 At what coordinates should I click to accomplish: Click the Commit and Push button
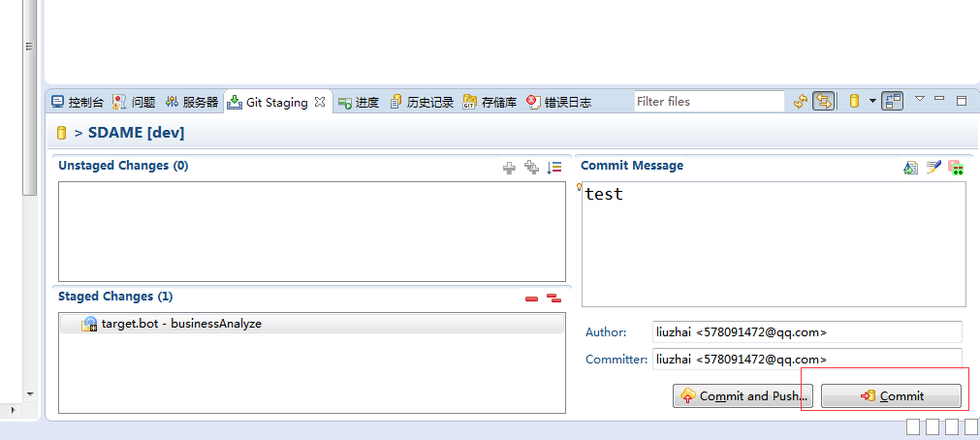click(x=743, y=395)
